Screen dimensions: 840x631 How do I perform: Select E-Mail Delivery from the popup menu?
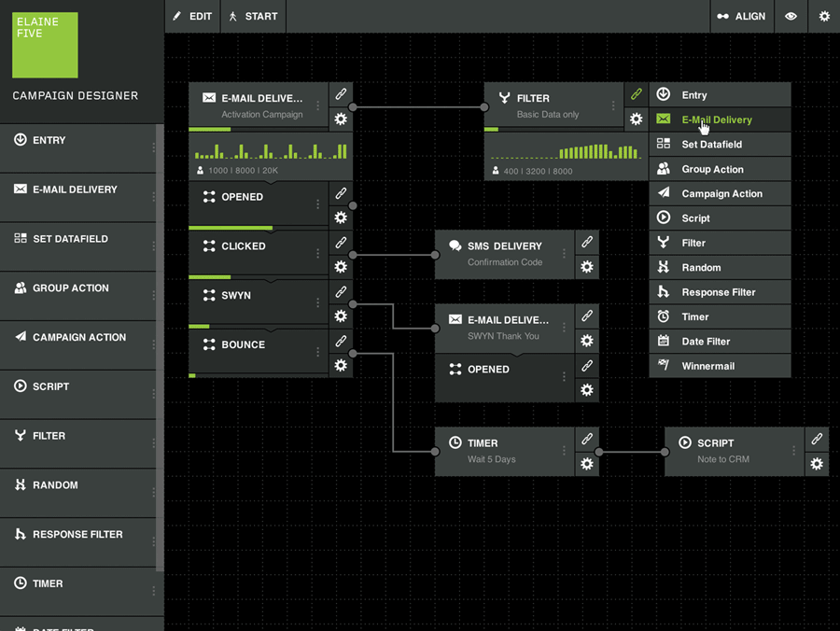click(x=717, y=119)
